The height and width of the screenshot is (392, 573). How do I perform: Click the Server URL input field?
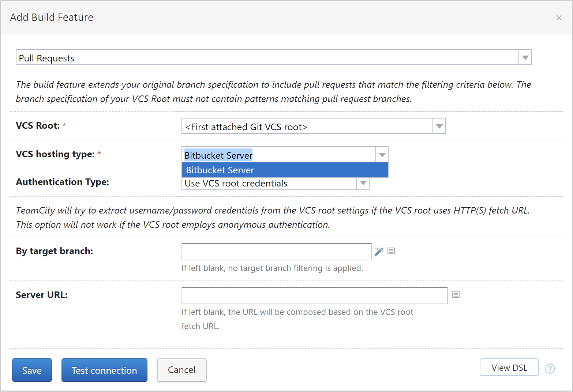point(314,295)
